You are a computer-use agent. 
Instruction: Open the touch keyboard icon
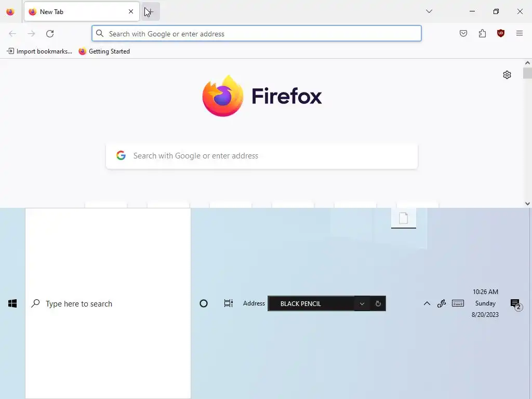click(x=458, y=303)
